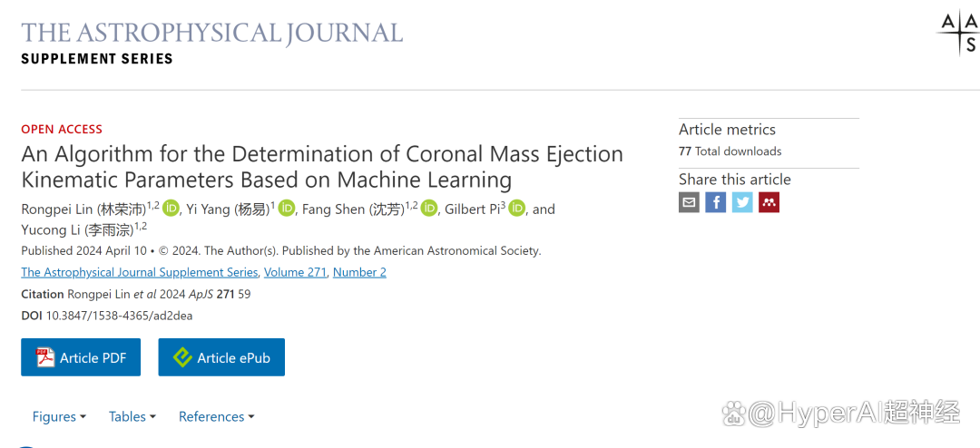
Task: Open Rongpei Lin's ORCID iD icon
Action: (x=171, y=209)
